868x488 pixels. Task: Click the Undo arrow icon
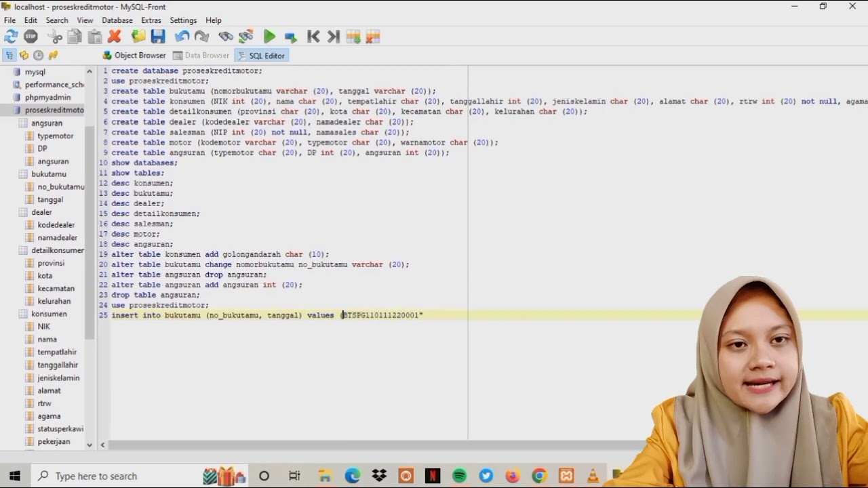[x=182, y=37]
